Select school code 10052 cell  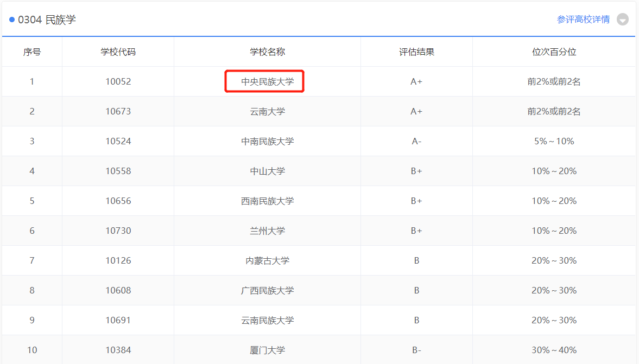pos(118,82)
